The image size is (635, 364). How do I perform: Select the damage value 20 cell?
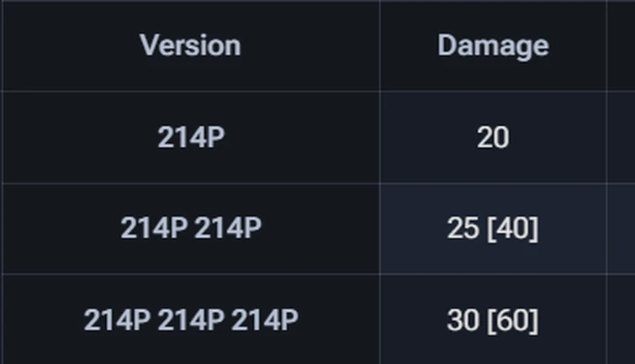pos(493,137)
